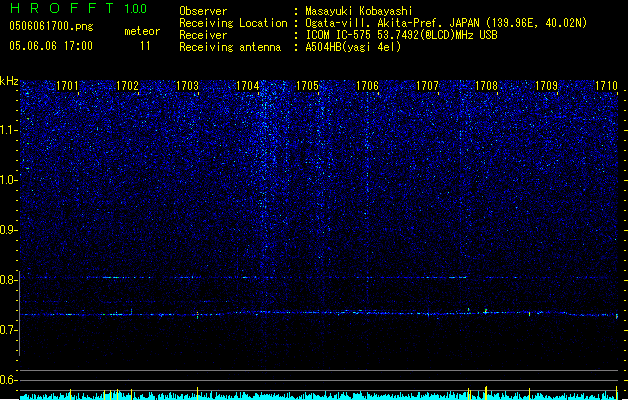Click the 1706 time label

point(367,86)
